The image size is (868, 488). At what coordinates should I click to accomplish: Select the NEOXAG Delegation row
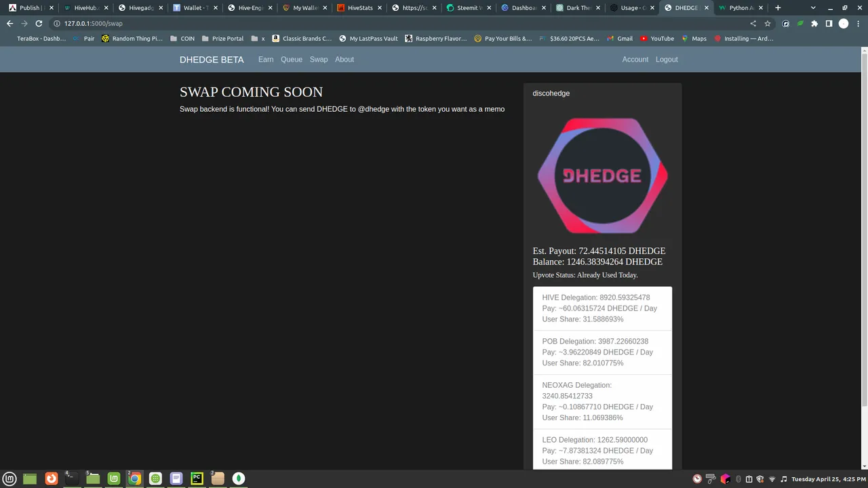(x=602, y=401)
